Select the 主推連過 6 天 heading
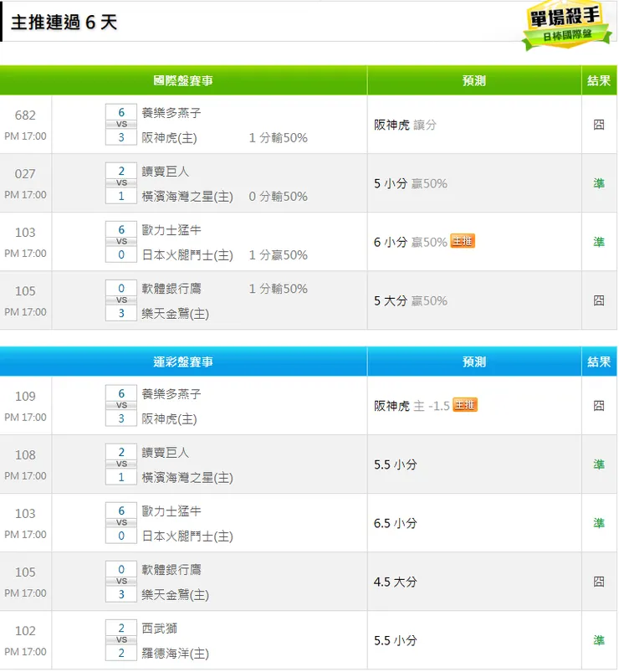The height and width of the screenshot is (672, 619). [x=64, y=23]
